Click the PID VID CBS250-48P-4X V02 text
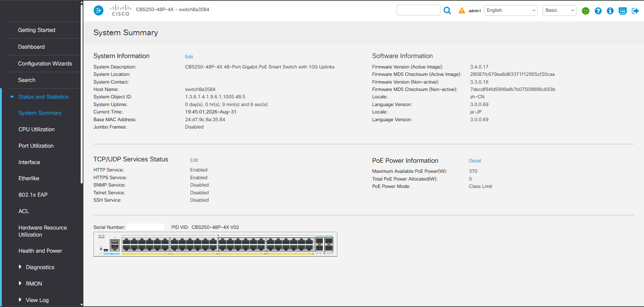 (x=215, y=227)
